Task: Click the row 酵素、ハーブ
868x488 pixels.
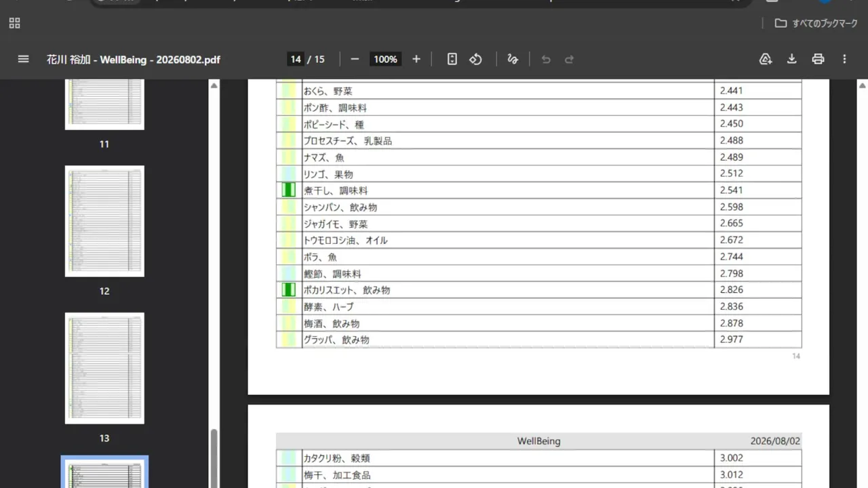Action: point(538,306)
